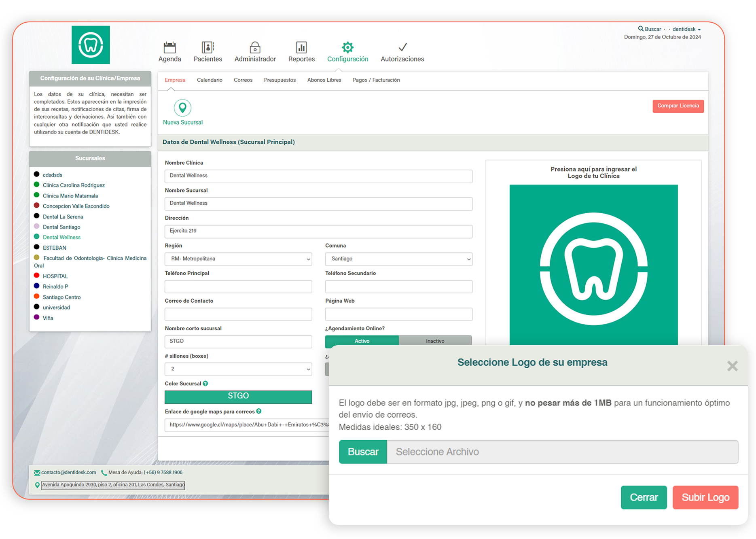Click the Administrador padlock icon
This screenshot has width=756, height=539.
(255, 47)
